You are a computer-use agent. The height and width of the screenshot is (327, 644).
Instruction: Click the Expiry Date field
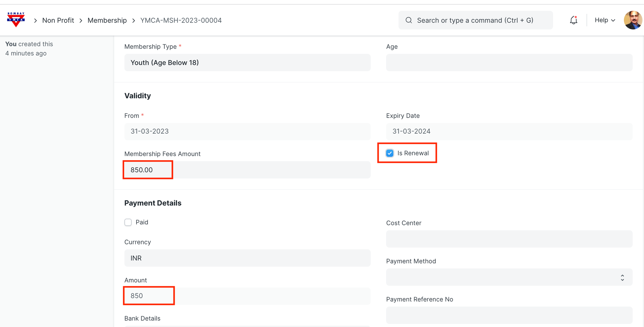(509, 132)
